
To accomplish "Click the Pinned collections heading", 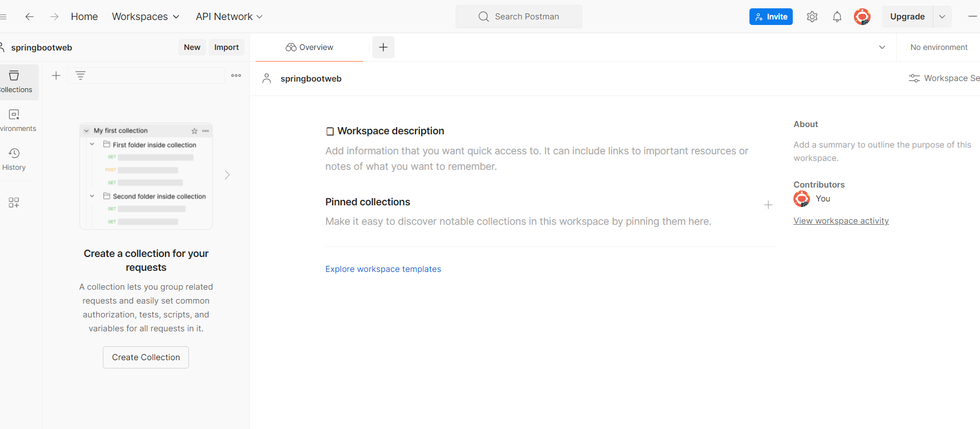I will (368, 202).
